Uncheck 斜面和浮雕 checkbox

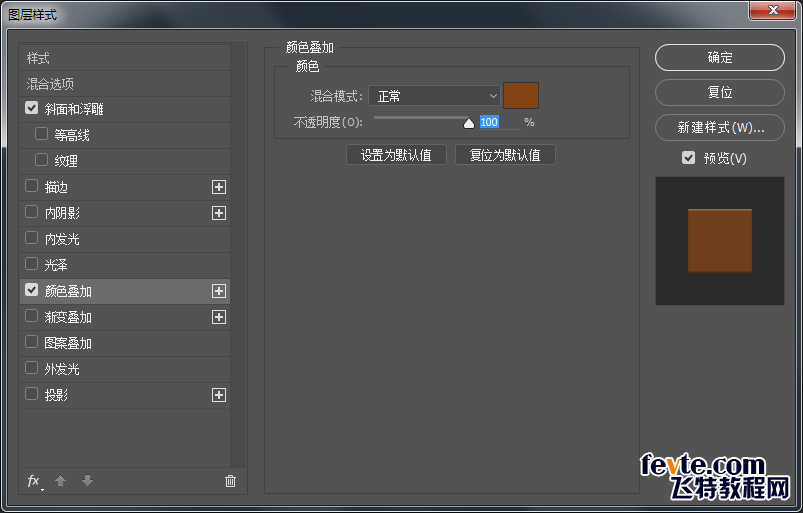31,108
